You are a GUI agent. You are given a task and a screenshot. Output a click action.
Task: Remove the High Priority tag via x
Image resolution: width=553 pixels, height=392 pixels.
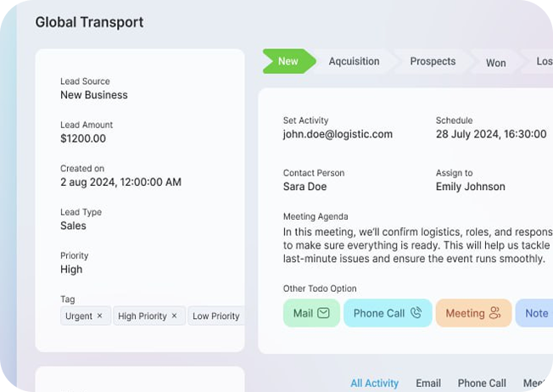point(174,316)
